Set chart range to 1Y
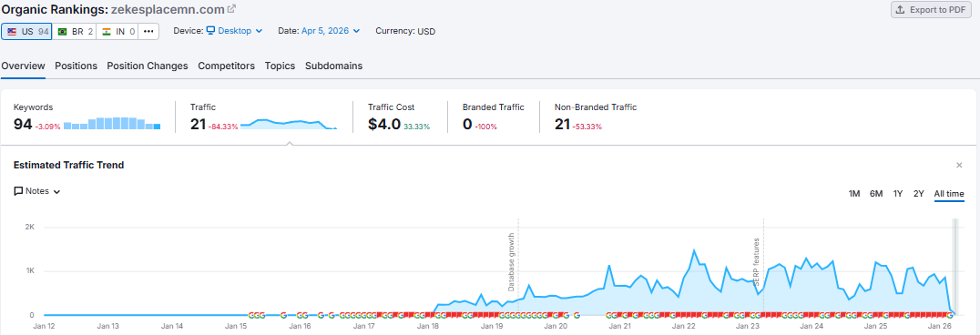Viewport: 980px width, 335px height. [898, 194]
